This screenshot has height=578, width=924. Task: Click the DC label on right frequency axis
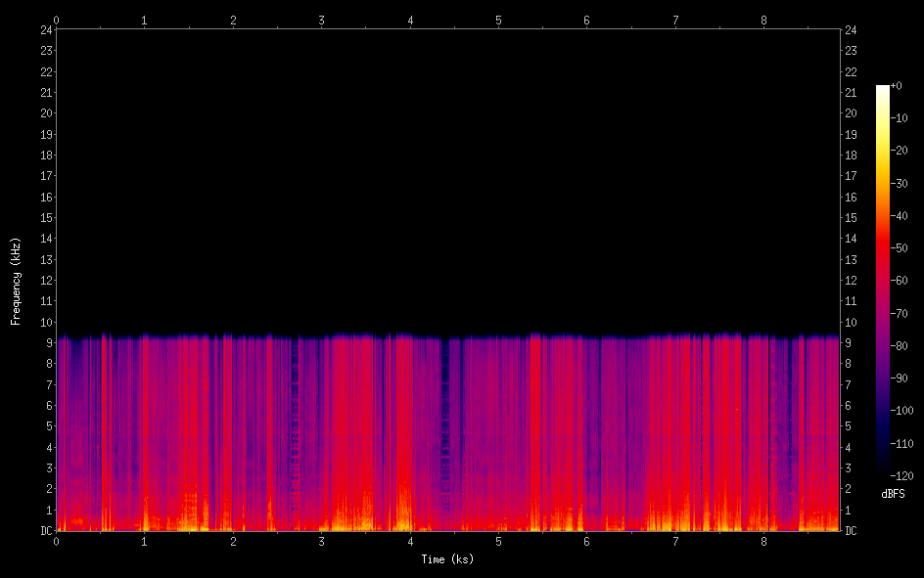coord(852,531)
